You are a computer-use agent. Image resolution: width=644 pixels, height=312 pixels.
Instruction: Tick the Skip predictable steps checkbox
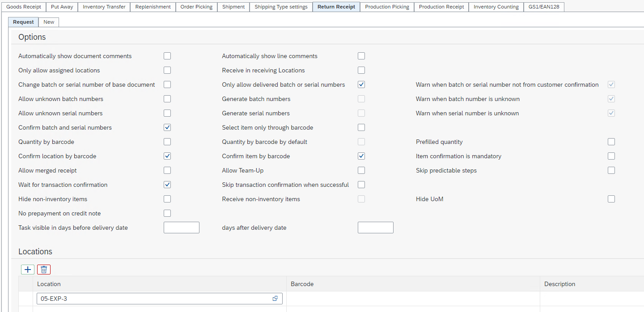click(611, 170)
